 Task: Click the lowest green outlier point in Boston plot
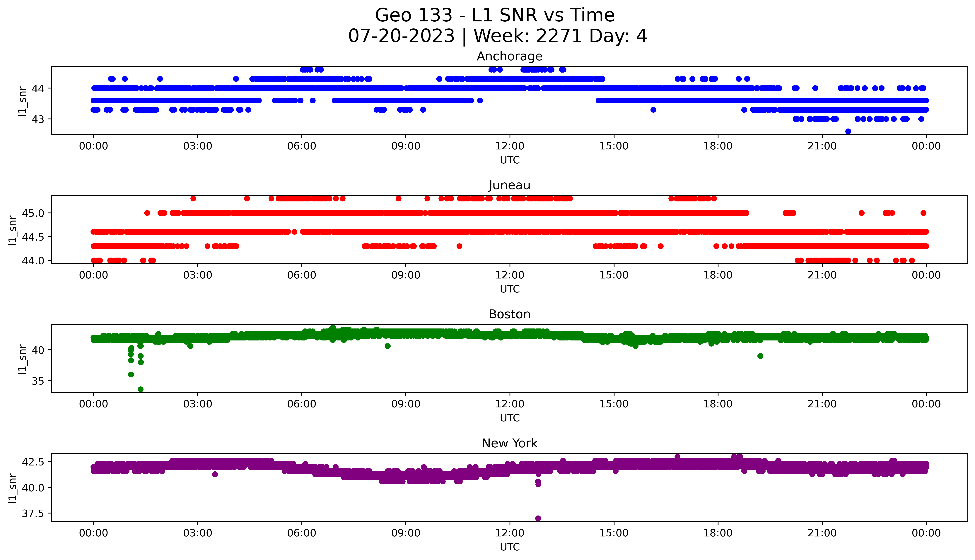[x=141, y=389]
